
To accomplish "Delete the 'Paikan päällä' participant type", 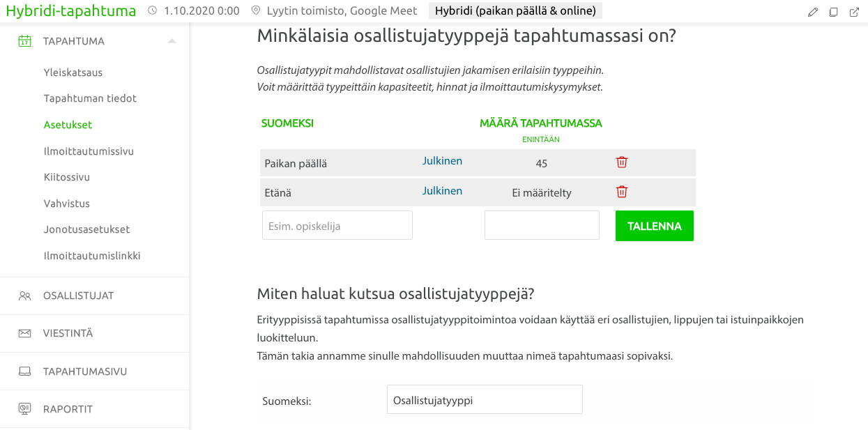I will point(622,162).
